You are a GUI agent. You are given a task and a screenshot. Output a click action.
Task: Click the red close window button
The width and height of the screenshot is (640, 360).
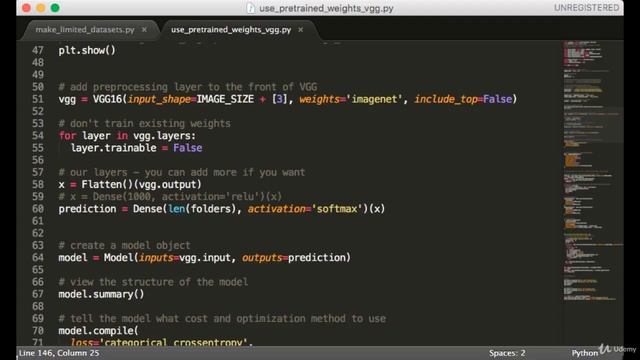pos(27,8)
